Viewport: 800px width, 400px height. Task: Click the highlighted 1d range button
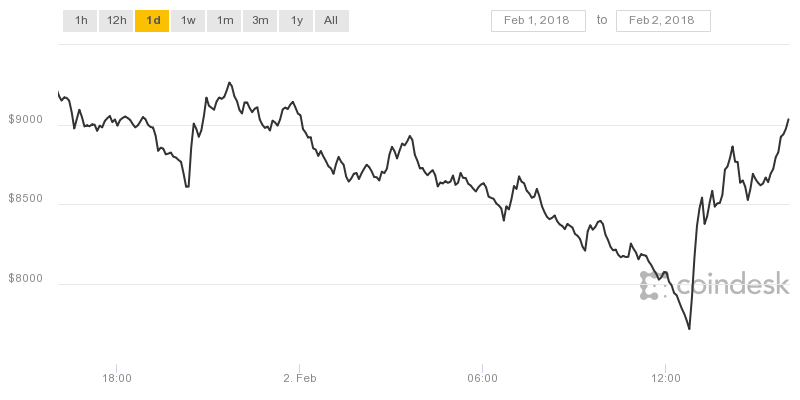[152, 21]
